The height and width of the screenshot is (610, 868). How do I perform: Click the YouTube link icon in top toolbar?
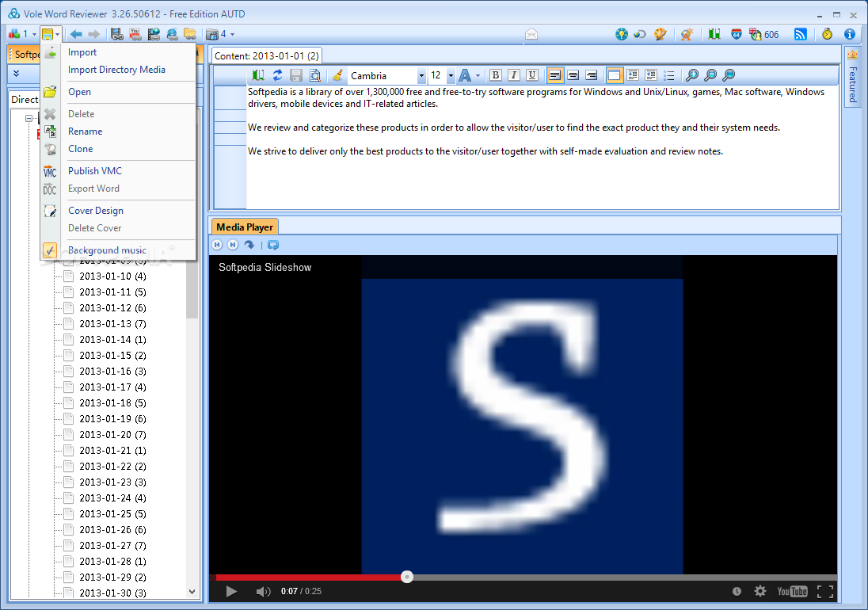135,34
